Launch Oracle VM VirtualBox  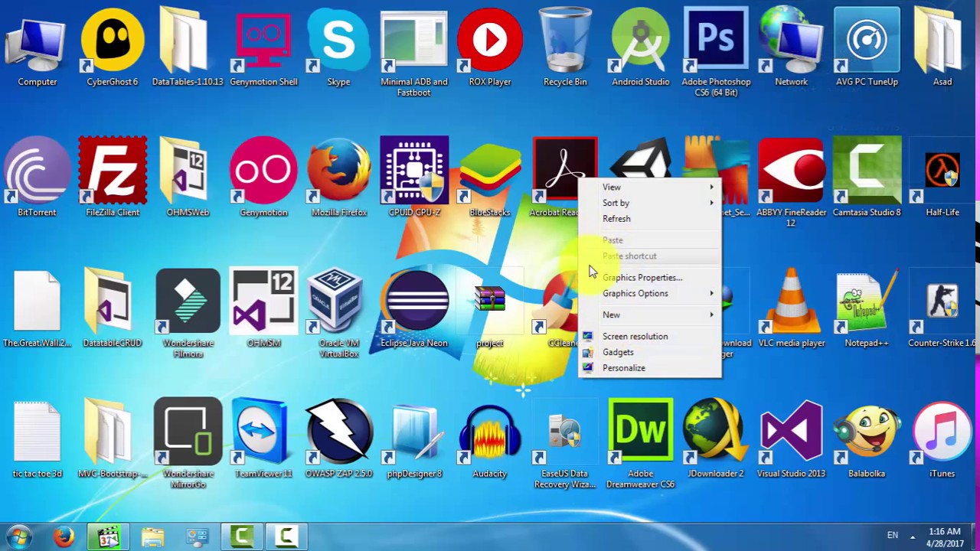click(338, 300)
